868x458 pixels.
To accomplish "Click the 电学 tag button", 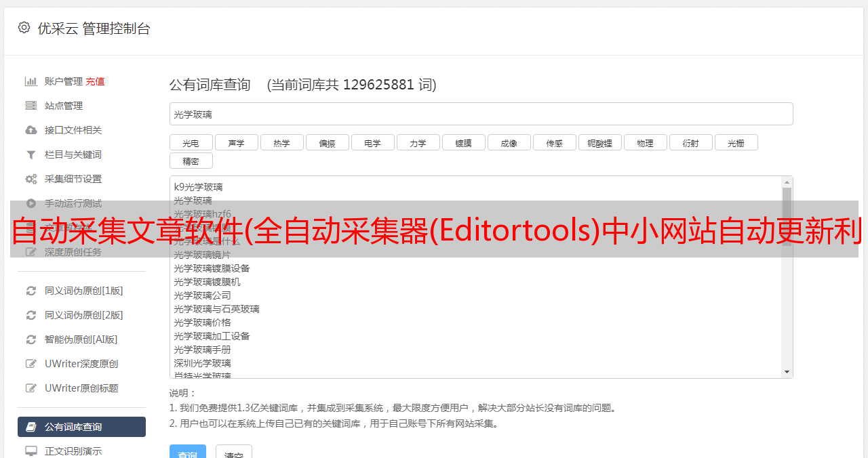I will tap(372, 143).
